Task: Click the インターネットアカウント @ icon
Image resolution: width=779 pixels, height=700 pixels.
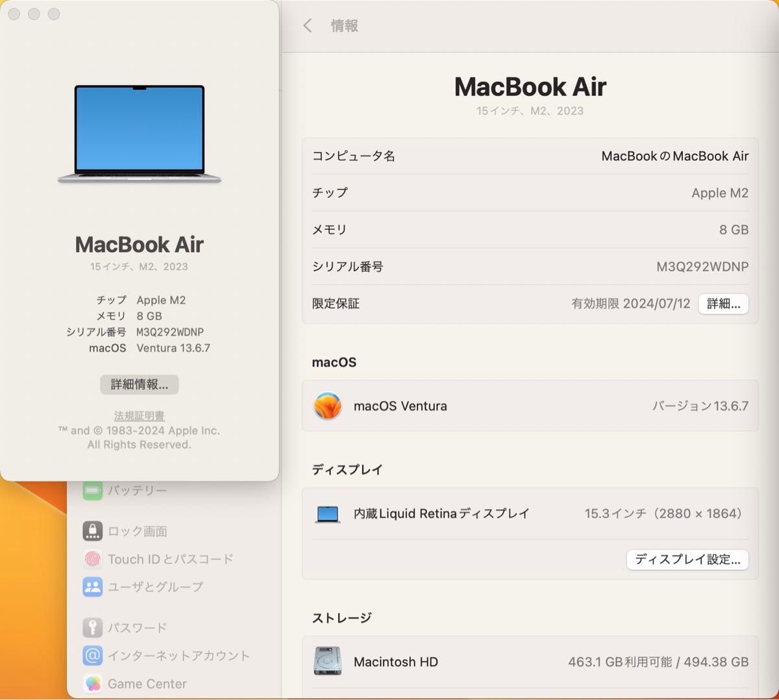Action: click(93, 656)
